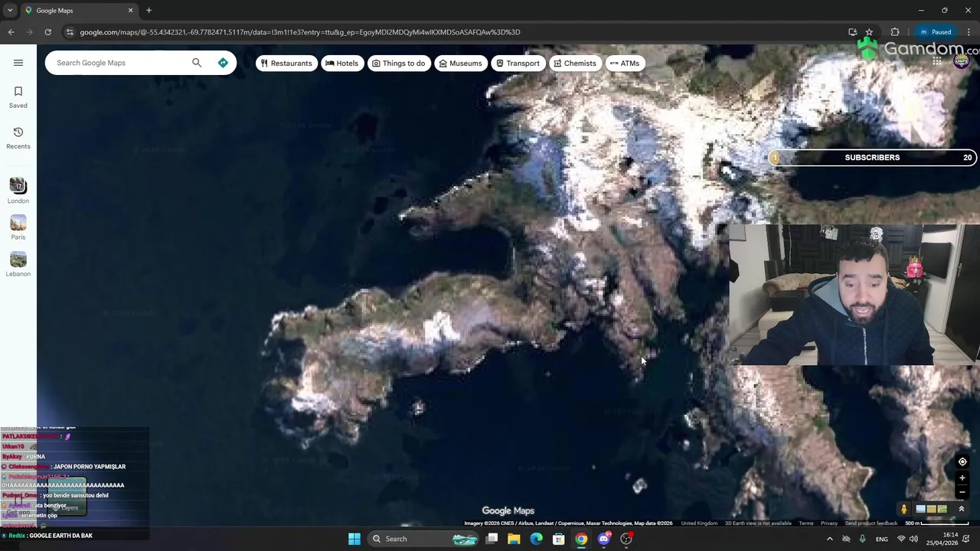
Task: Click the United Kingdom region link
Action: 699,523
